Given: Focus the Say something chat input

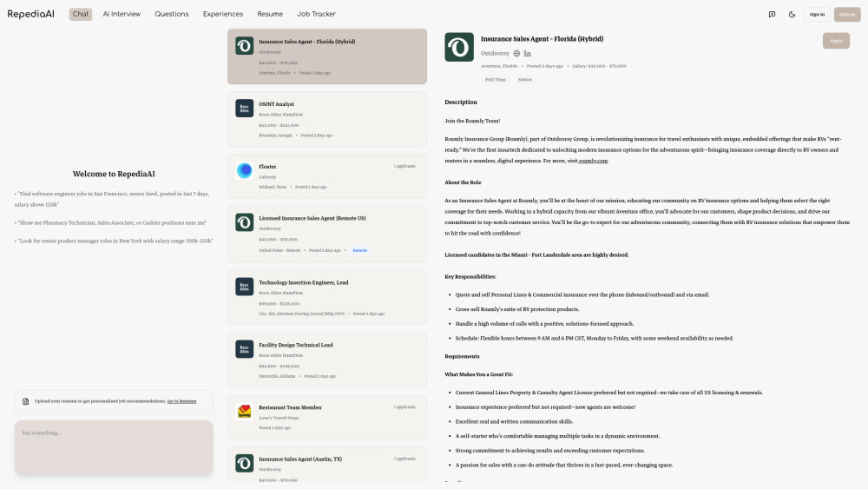Looking at the screenshot, I should 113,446.
